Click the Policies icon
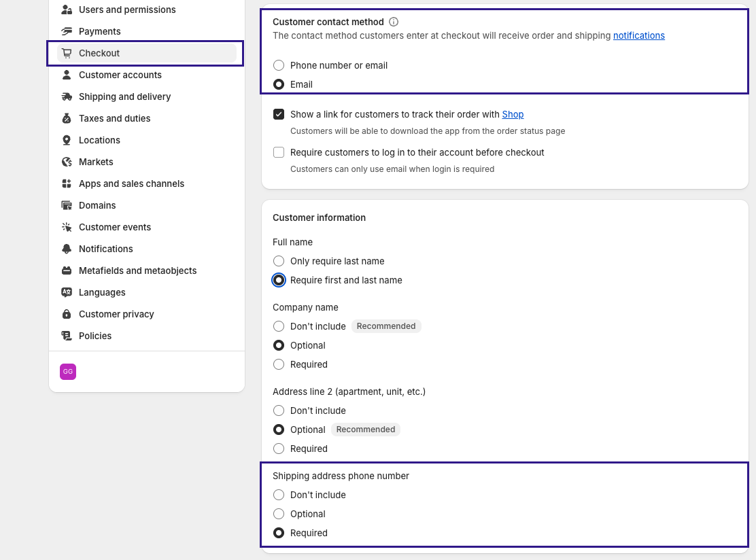Screen dimensions: 756x560 [67, 336]
